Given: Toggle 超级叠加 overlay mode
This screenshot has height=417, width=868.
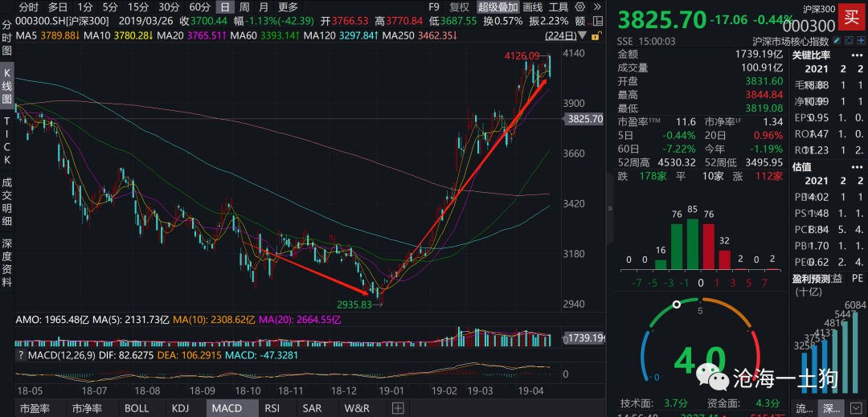Looking at the screenshot, I should [x=498, y=7].
